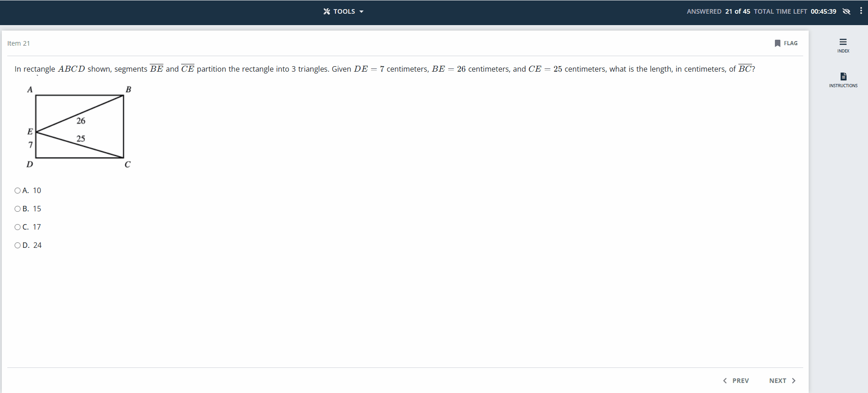Click the rectangle ABCD diagram
868x393 pixels.
[79, 126]
